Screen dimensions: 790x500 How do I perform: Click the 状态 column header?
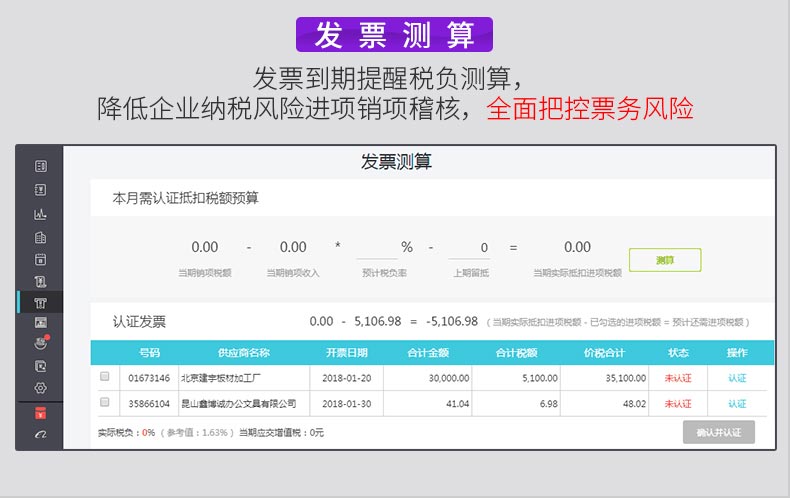(x=678, y=353)
